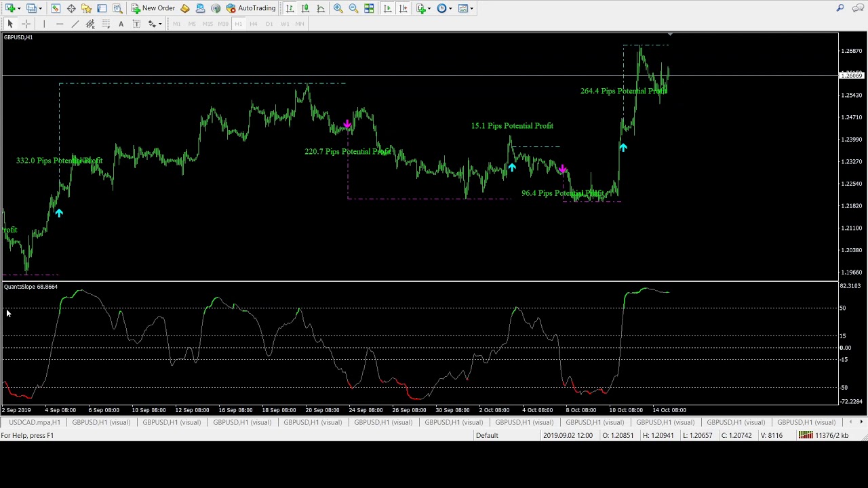Select the M30 timeframe
Image resolution: width=868 pixels, height=488 pixels.
coord(223,24)
